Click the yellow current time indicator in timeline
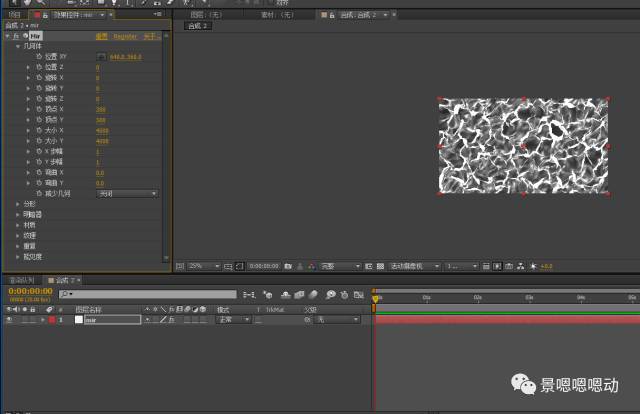This screenshot has height=414, width=640. (x=375, y=299)
